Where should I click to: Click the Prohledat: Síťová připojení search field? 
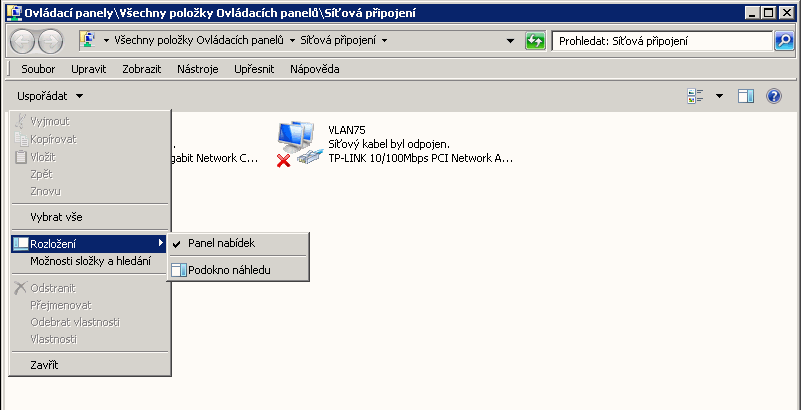(x=660, y=41)
